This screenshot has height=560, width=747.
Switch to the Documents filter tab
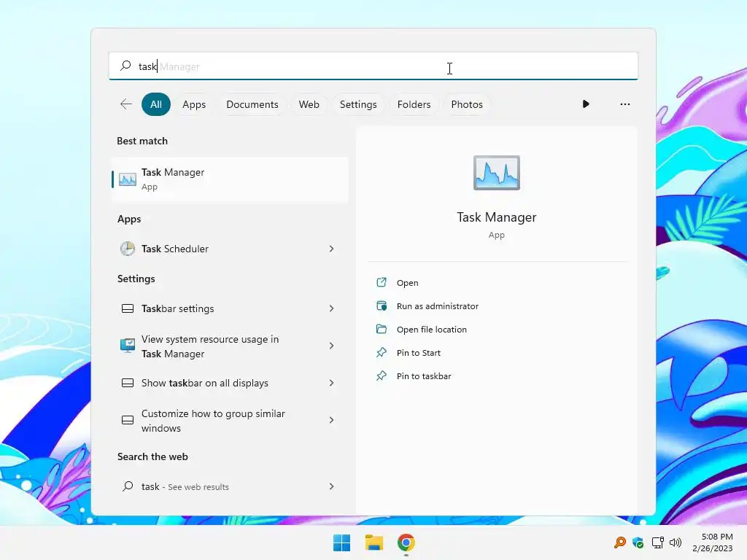tap(252, 104)
